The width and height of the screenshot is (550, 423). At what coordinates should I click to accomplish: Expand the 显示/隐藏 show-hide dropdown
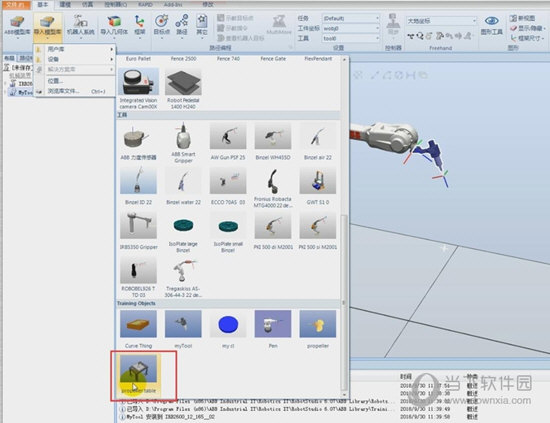(x=528, y=28)
